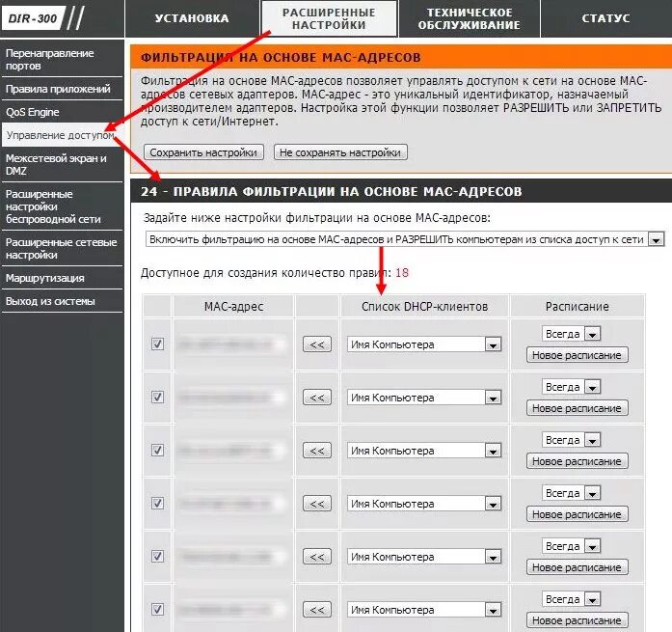Viewport: 672px width, 632px height.
Task: Click the MAC address field in fourth row
Action: (231, 504)
